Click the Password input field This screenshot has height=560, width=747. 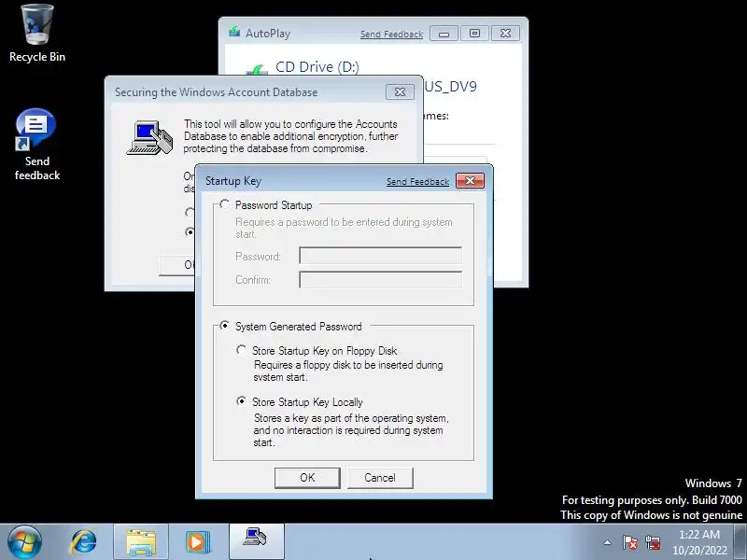[380, 256]
